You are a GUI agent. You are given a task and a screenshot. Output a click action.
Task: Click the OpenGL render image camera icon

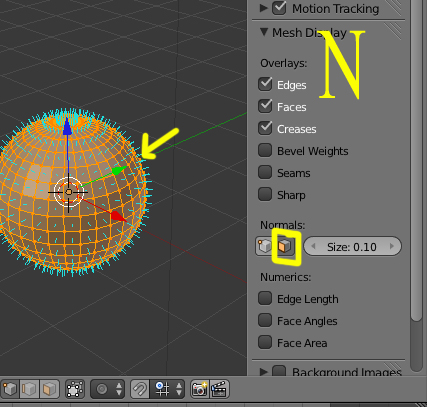coord(200,389)
